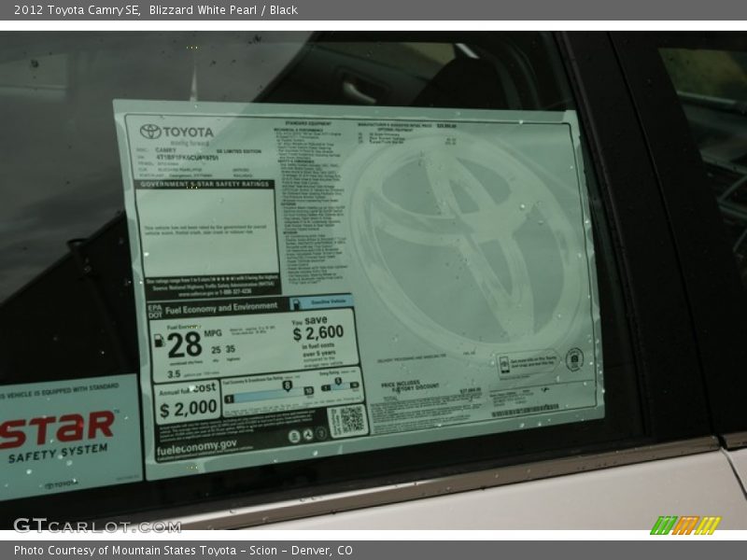The width and height of the screenshot is (747, 560).
Task: Click the SE Limited Edition designation
Action: click(x=238, y=148)
